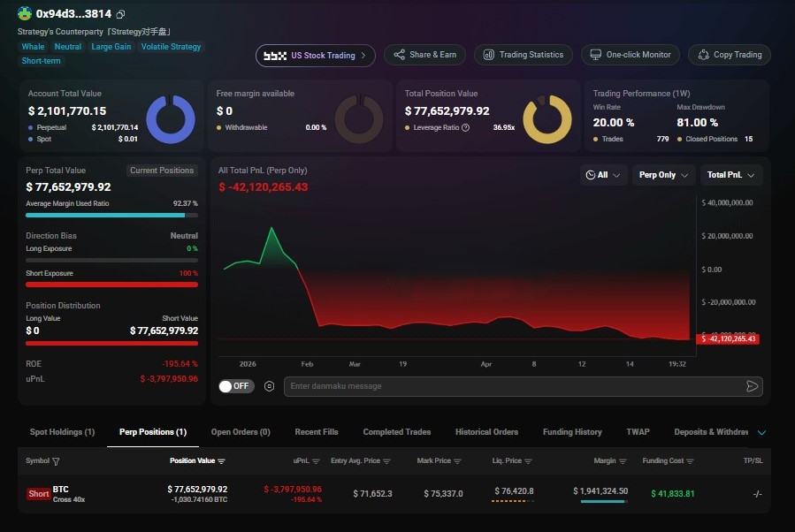
Task: Open the Total PnL dropdown
Action: click(x=731, y=175)
